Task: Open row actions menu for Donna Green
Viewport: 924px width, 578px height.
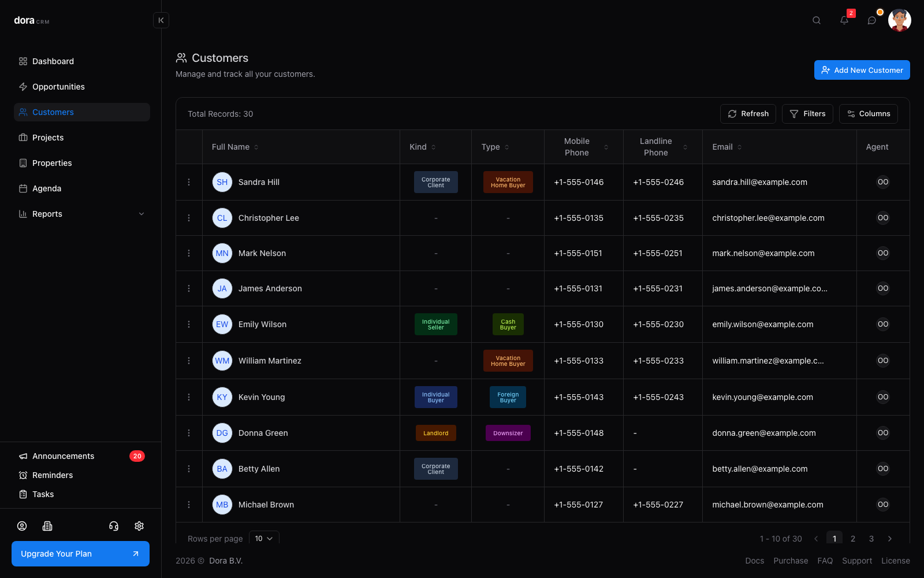Action: click(189, 433)
